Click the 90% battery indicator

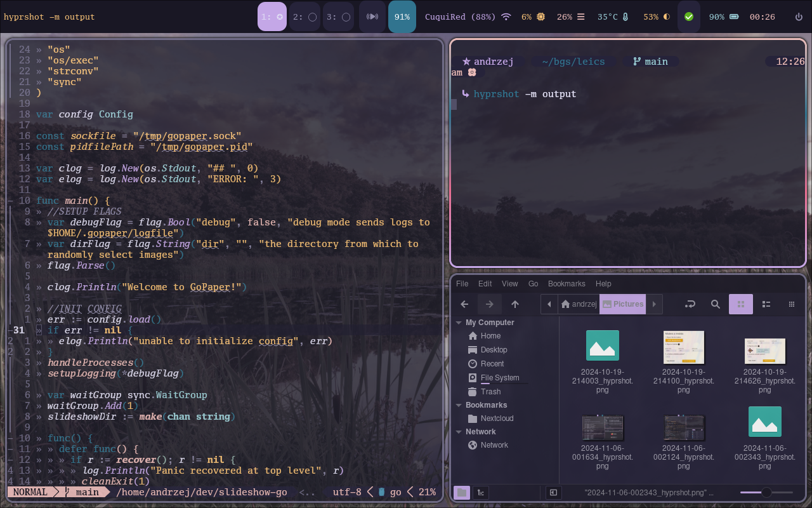pyautogui.click(x=724, y=17)
